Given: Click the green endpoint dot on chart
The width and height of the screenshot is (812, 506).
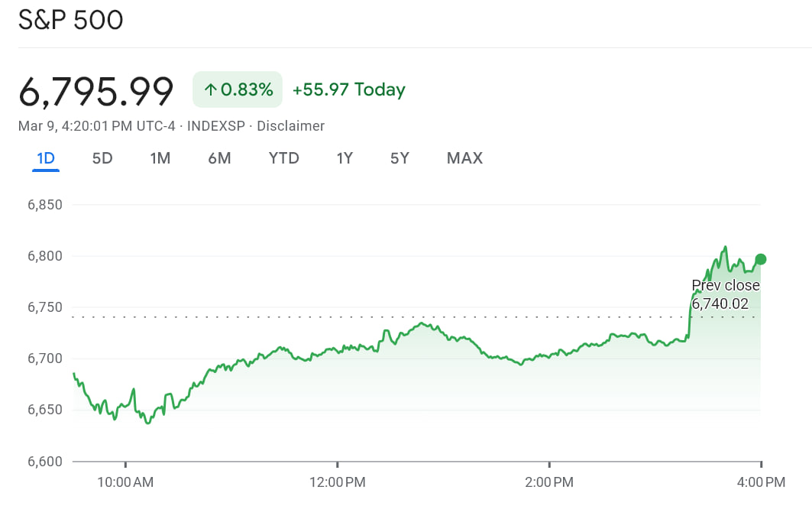Looking at the screenshot, I should pyautogui.click(x=760, y=259).
